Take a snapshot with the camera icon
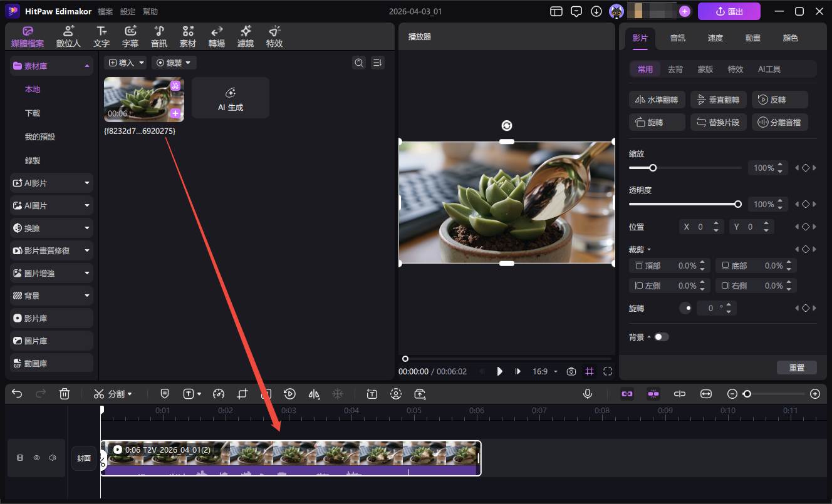 tap(571, 371)
